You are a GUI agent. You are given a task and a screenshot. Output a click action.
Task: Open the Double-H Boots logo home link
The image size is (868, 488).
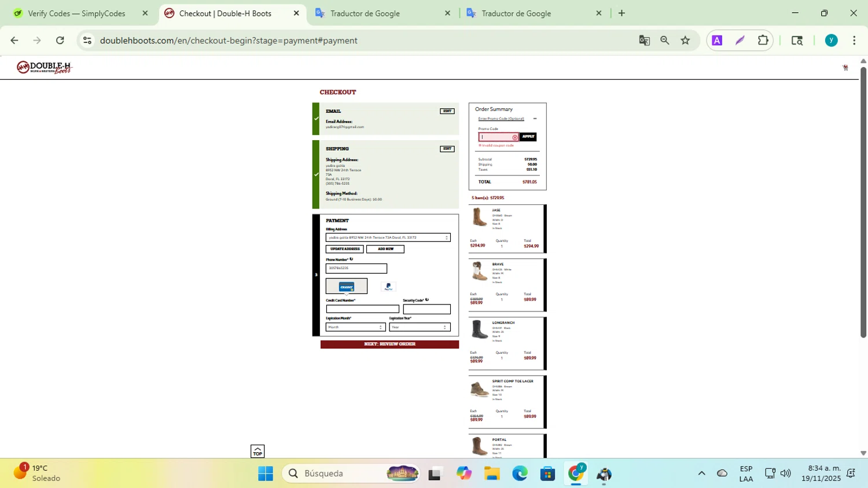[x=44, y=68]
